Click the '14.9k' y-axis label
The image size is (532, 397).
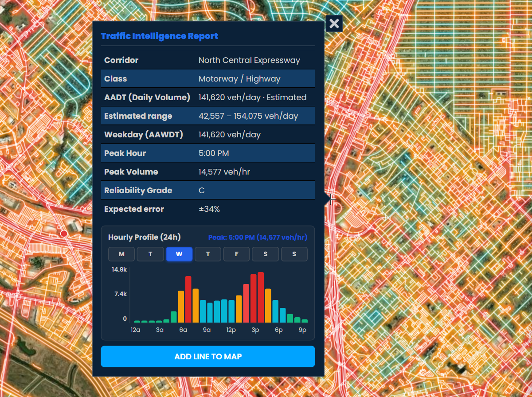[119, 269]
